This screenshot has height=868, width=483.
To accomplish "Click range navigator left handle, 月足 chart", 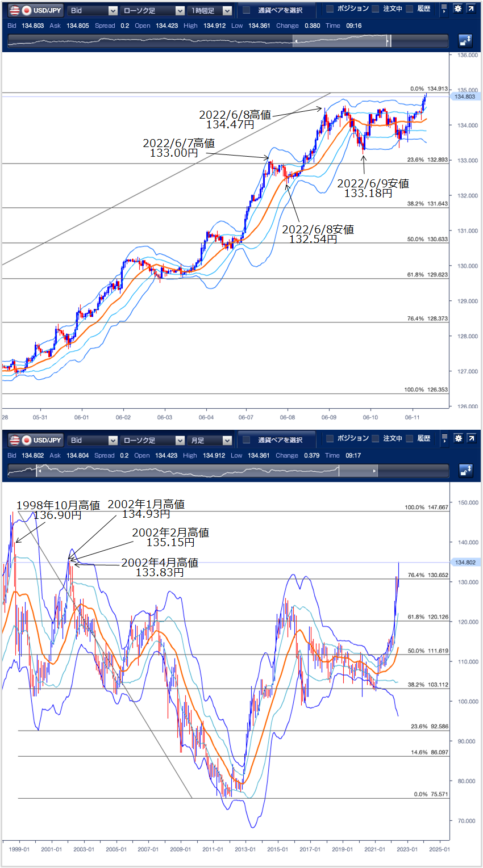I will click(x=38, y=471).
